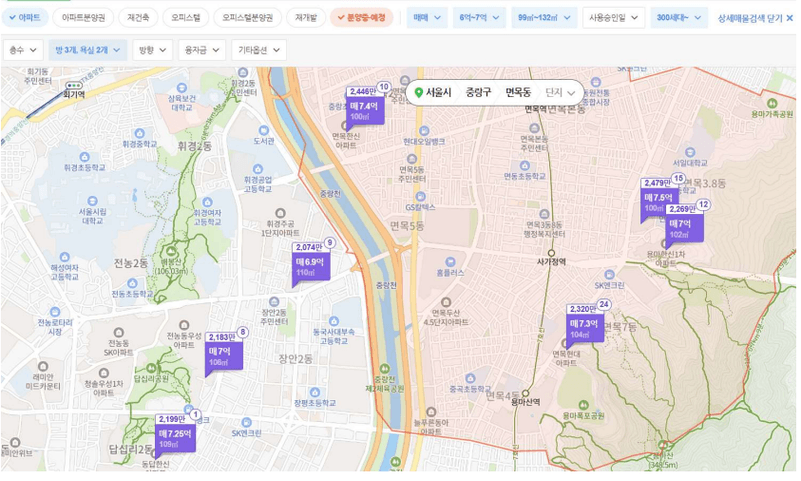The image size is (801, 481).
Task: Click the 장평초등학교 school icon
Action: [315, 392]
